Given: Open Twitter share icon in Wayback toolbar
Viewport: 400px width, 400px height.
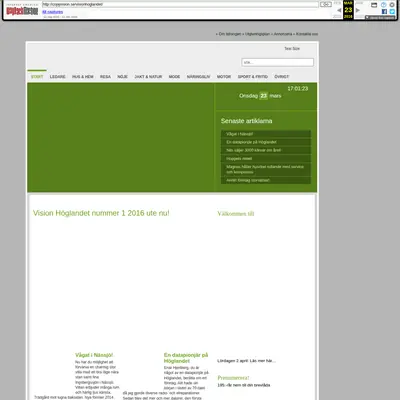Looking at the screenshot, I should 392,12.
